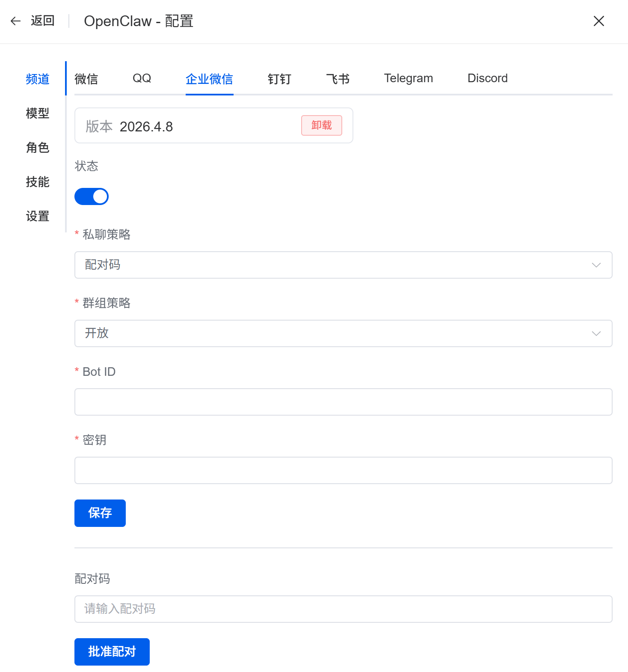Click the back arrow icon

coord(16,21)
